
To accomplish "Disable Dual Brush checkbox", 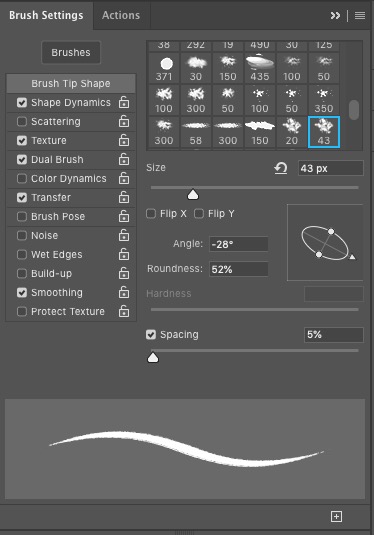I will [22, 159].
